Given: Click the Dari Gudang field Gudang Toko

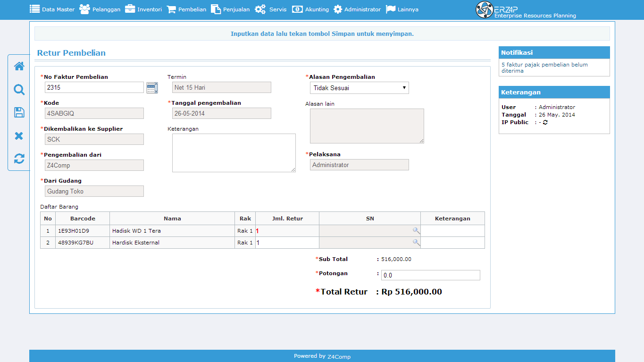Looking at the screenshot, I should coord(94,191).
